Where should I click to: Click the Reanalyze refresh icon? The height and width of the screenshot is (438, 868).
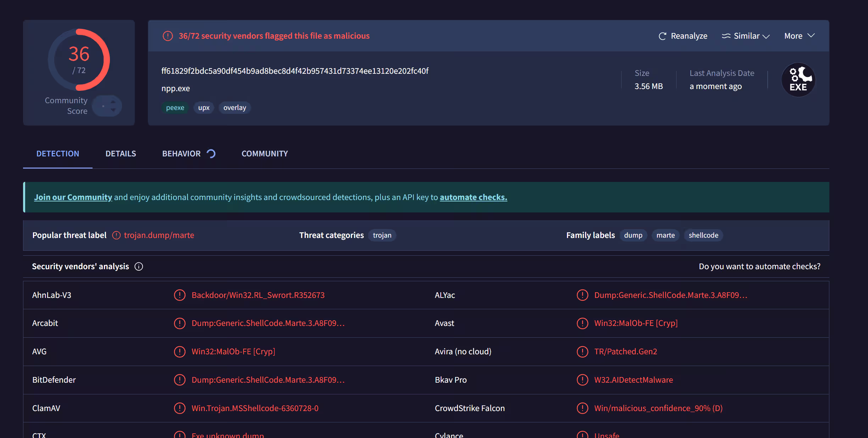pyautogui.click(x=662, y=36)
